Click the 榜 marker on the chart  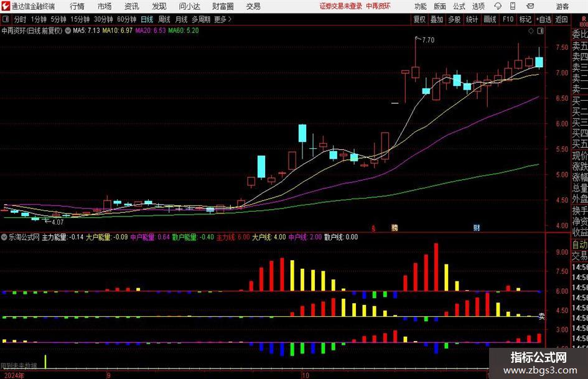point(394,228)
